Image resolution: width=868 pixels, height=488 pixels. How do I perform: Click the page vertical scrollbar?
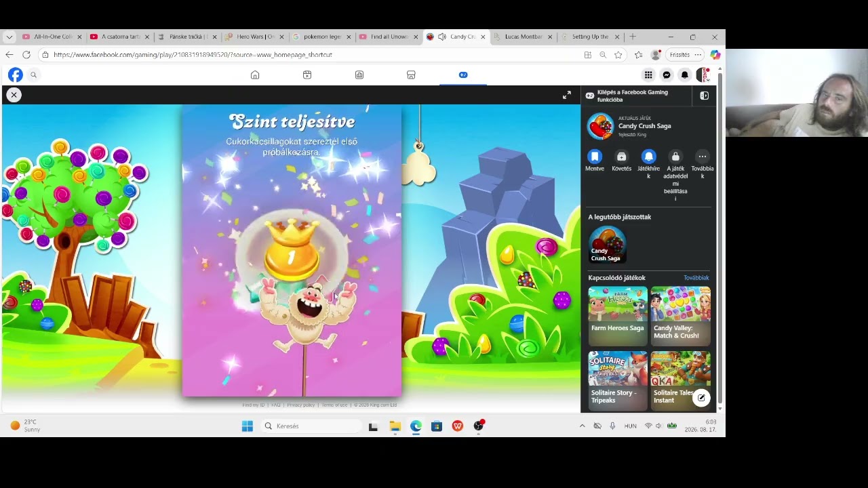[719, 237]
